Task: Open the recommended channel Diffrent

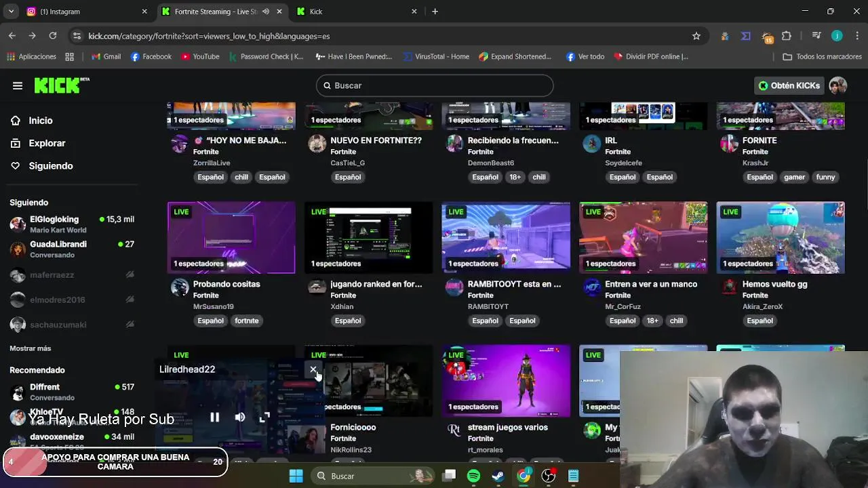Action: tap(71, 392)
